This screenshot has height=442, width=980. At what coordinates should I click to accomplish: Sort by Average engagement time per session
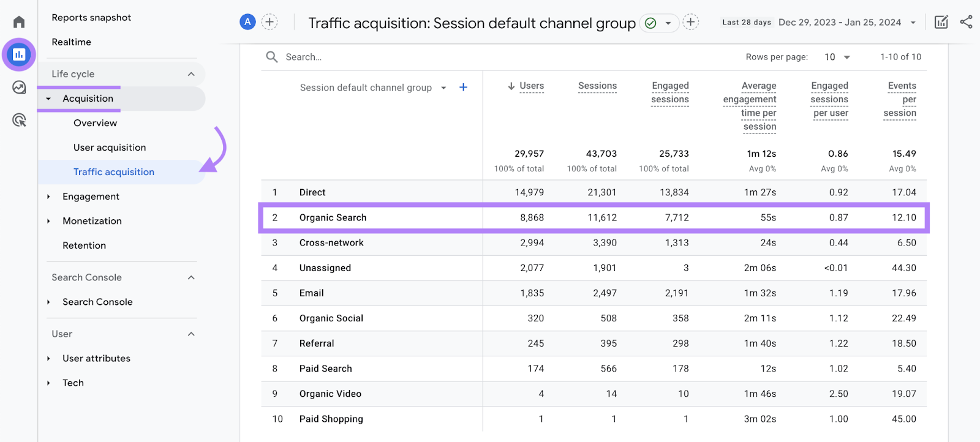(750, 107)
